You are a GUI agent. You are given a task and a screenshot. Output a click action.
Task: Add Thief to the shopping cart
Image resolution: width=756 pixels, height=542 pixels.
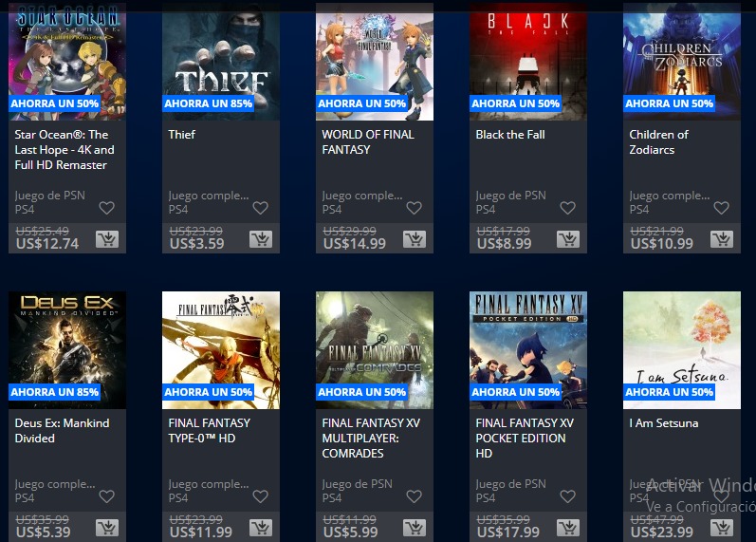[x=260, y=239]
